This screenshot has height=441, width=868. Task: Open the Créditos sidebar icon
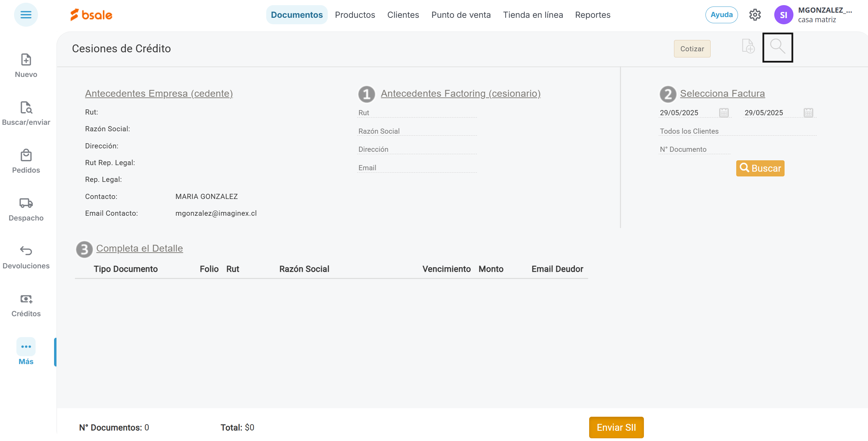(x=26, y=299)
